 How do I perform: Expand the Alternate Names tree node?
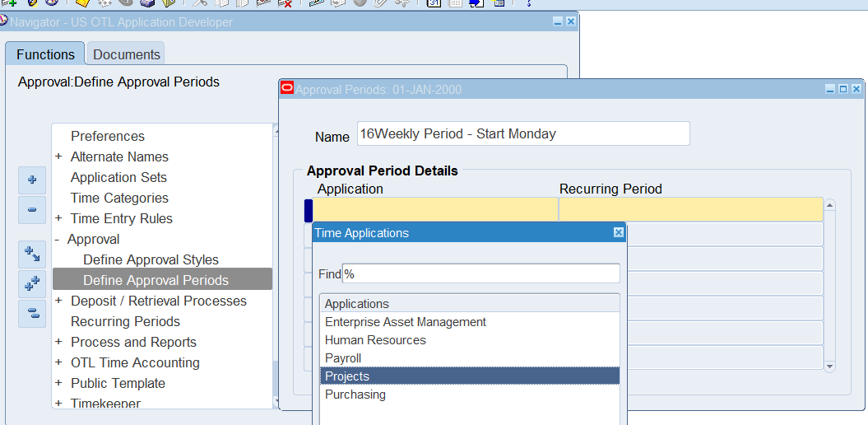[x=58, y=156]
